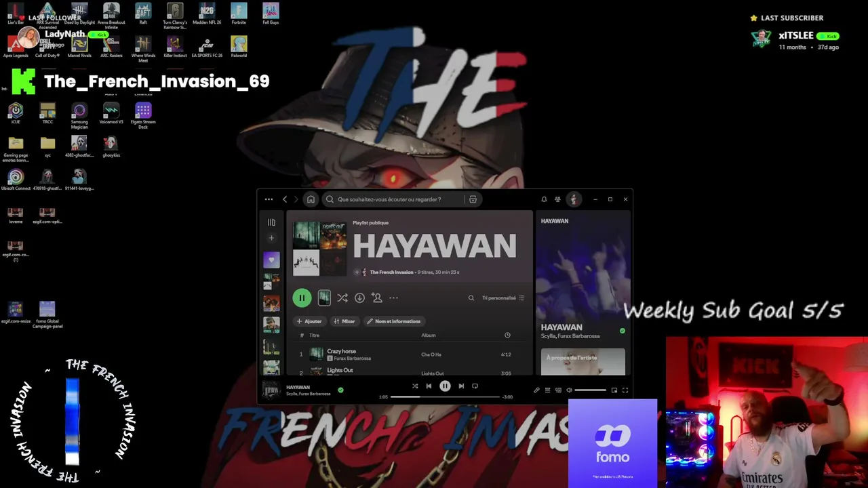Open the Fortnite desktop shortcut

point(239,14)
